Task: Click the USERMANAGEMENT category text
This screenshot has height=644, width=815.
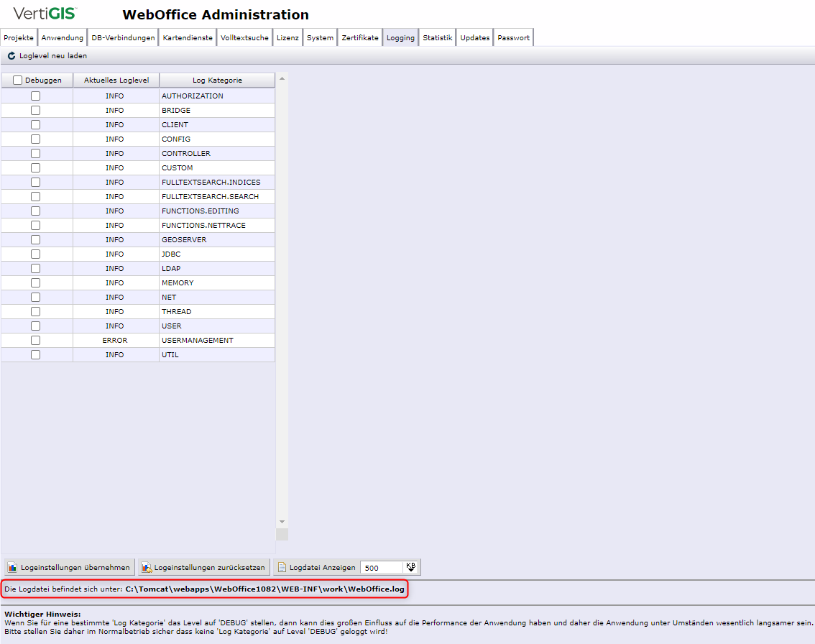Action: click(x=198, y=341)
